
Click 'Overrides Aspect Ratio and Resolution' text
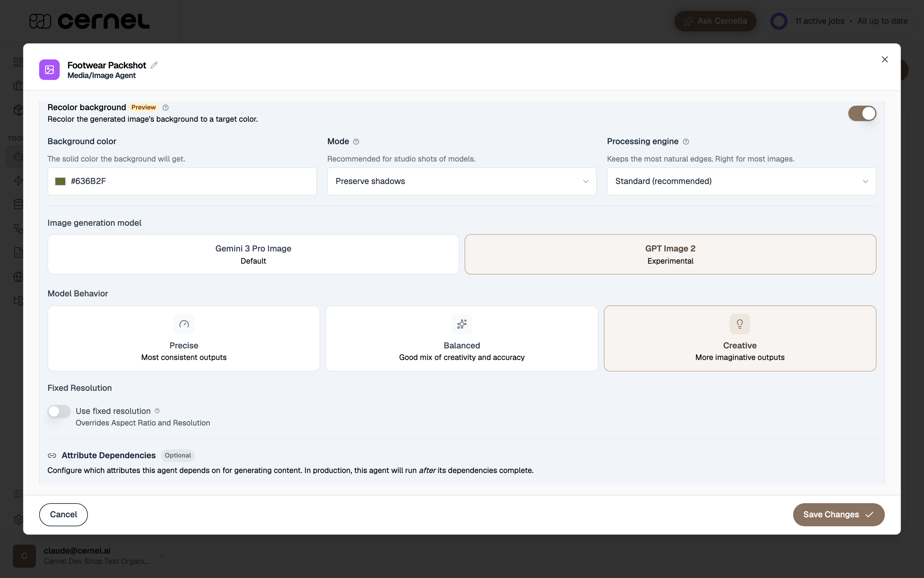pos(143,423)
